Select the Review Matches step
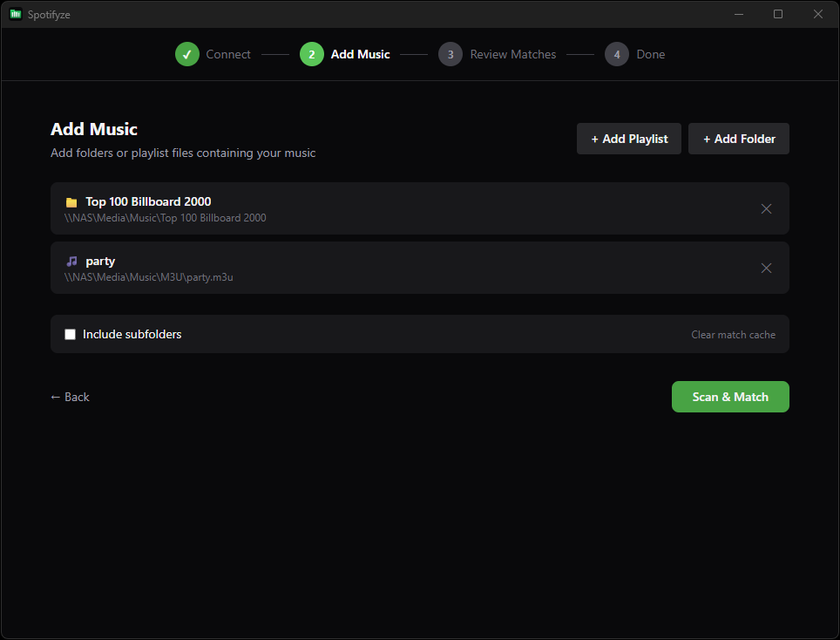 point(512,53)
